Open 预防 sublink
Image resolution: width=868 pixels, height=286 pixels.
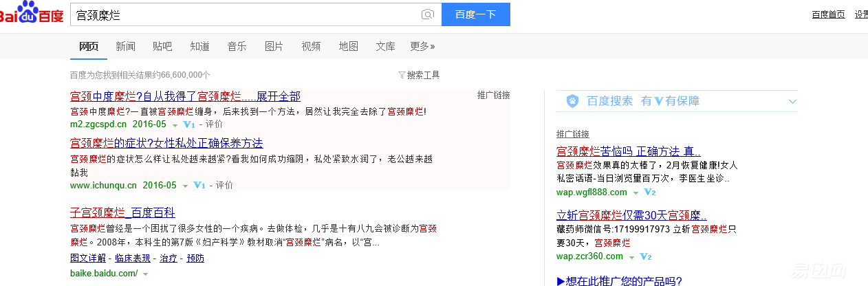[195, 258]
